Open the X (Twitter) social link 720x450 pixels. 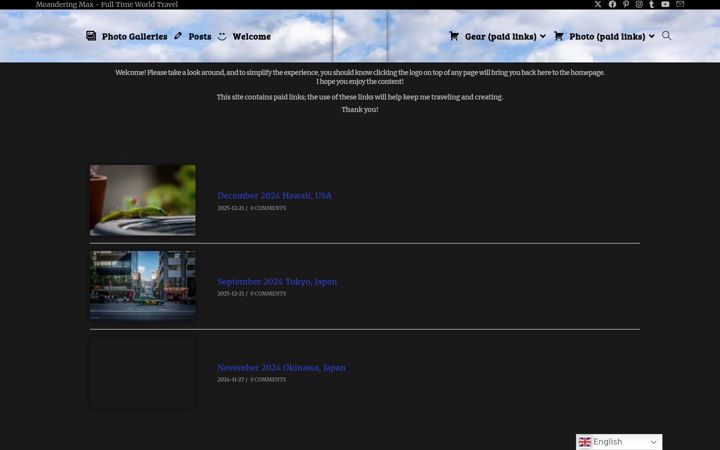pos(597,4)
